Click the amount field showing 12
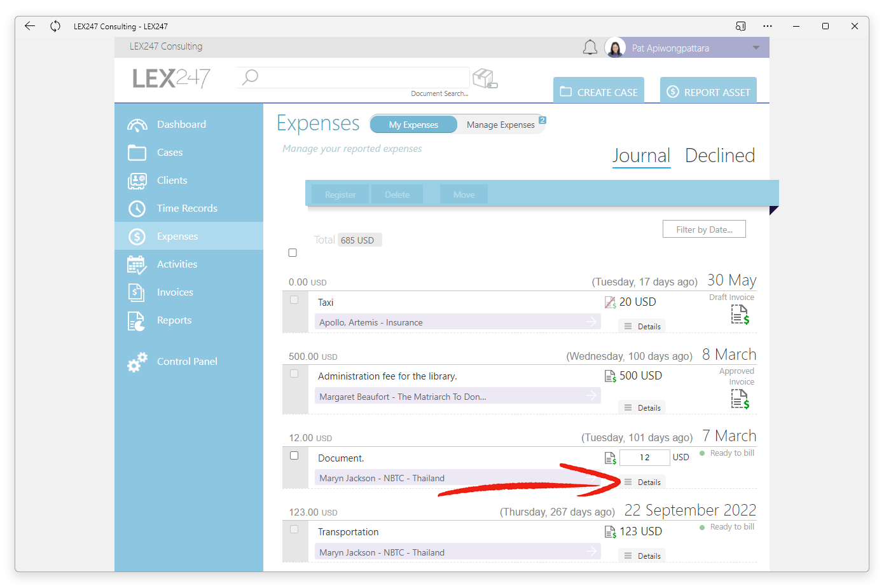Image resolution: width=884 pixels, height=588 pixels. click(644, 458)
